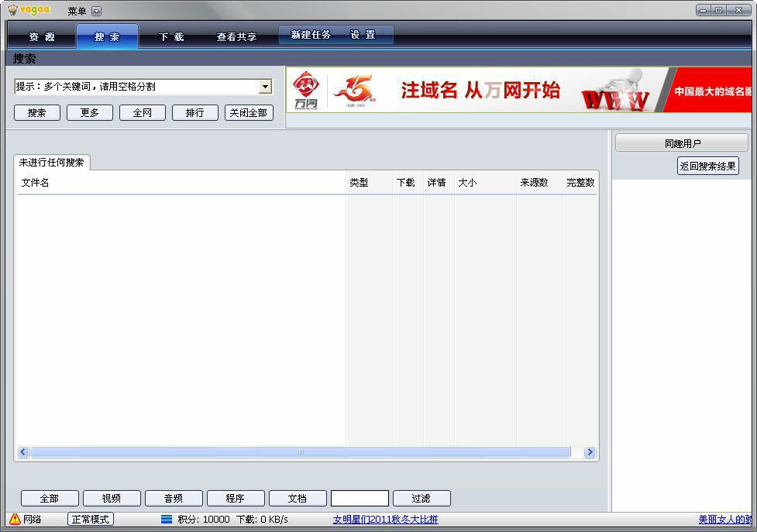Open the 查看共享 (View Shares) icon

pos(236,36)
